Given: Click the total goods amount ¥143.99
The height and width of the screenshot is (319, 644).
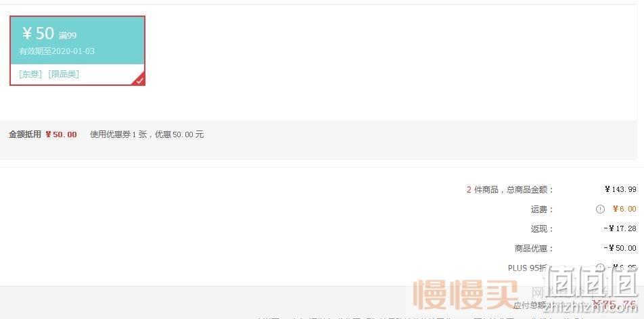Looking at the screenshot, I should coord(620,189).
